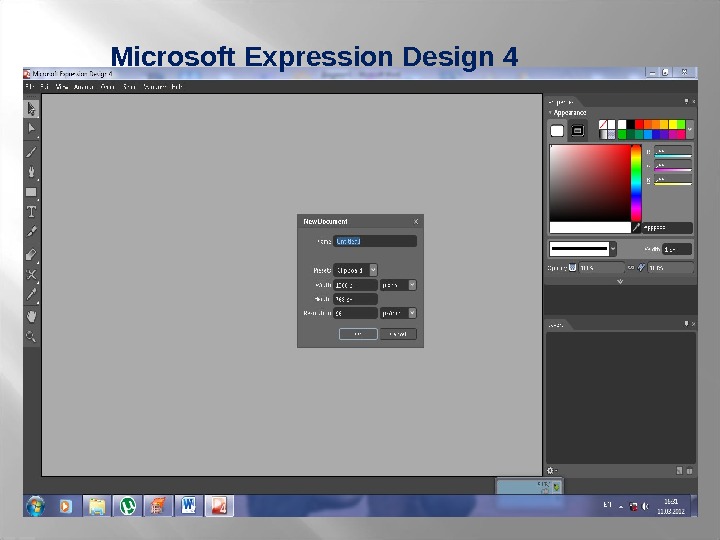Open the Resolution units dropdown

point(412,313)
